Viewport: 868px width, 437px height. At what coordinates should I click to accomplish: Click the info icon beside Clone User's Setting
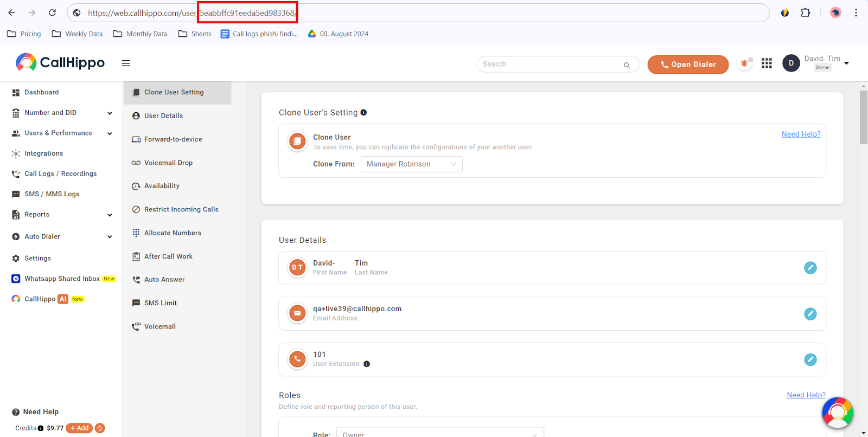tap(363, 112)
